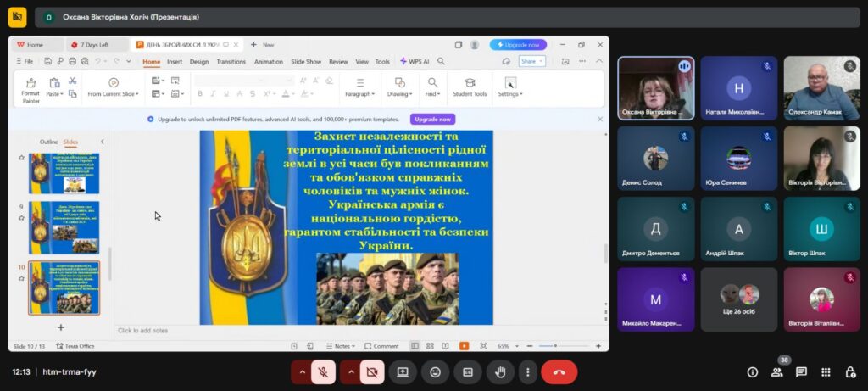The height and width of the screenshot is (391, 868).
Task: Expand the Paragraph dropdown
Action: pyautogui.click(x=359, y=94)
